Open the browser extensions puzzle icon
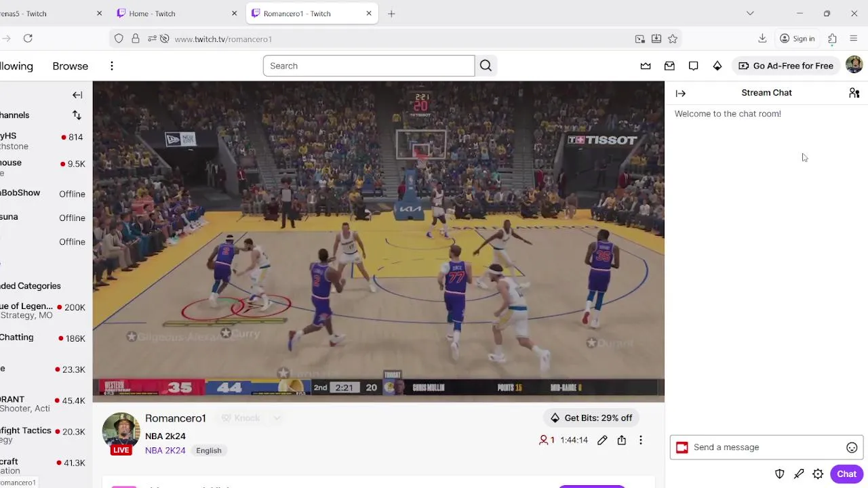 [832, 39]
